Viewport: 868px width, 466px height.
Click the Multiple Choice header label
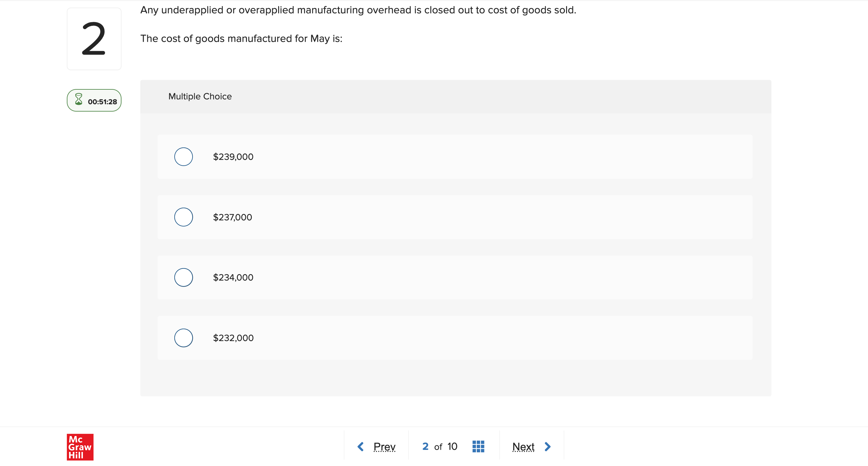pos(200,96)
